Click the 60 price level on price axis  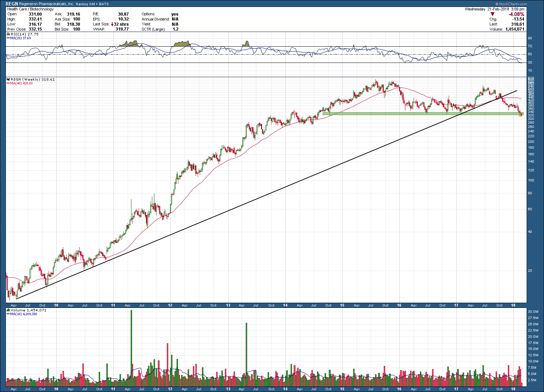[x=530, y=209]
